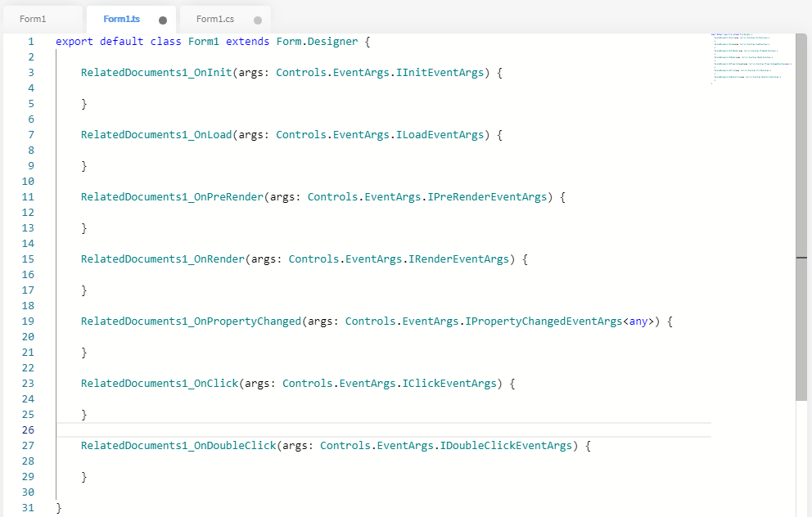Click the RelatedDocuments1_OnClick method name
Screen dimensions: 812x517
coord(160,384)
